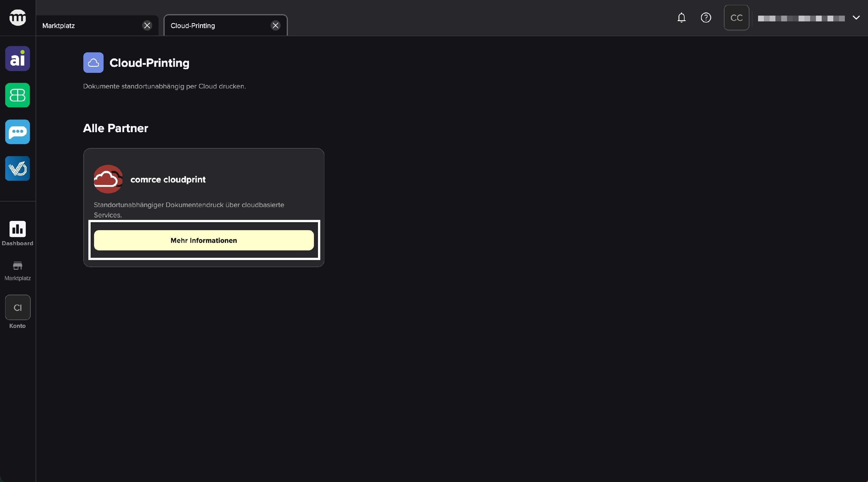868x482 pixels.
Task: Click the m logo in the corner
Action: [x=18, y=18]
